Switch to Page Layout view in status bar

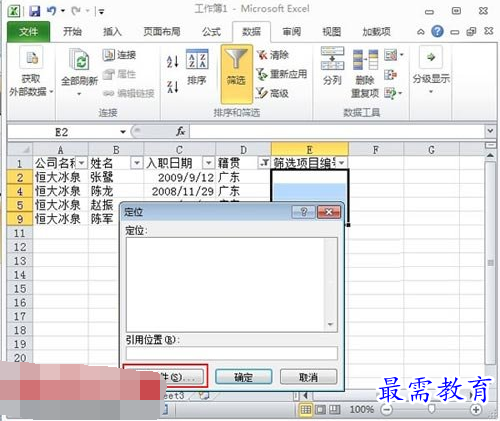tap(320, 410)
